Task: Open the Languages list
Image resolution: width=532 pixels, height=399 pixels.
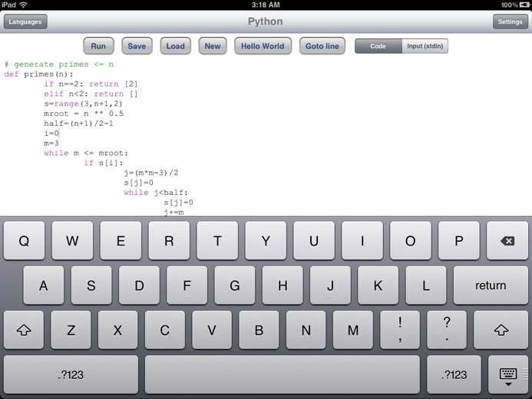Action: (x=25, y=21)
